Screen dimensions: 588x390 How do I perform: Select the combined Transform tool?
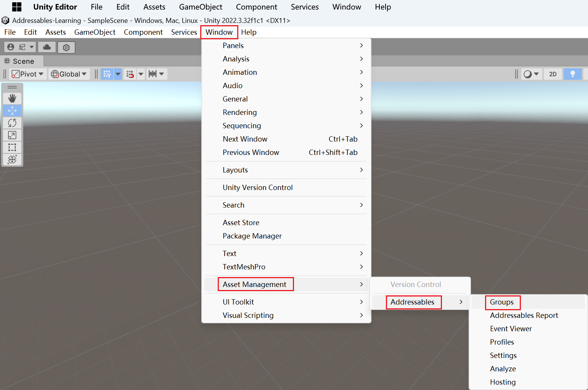coord(12,160)
